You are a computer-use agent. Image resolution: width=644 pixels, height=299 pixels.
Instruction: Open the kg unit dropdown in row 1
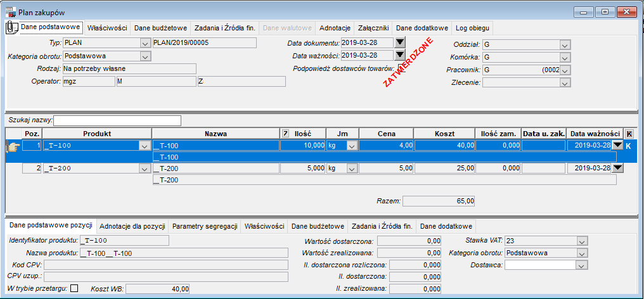coord(352,146)
